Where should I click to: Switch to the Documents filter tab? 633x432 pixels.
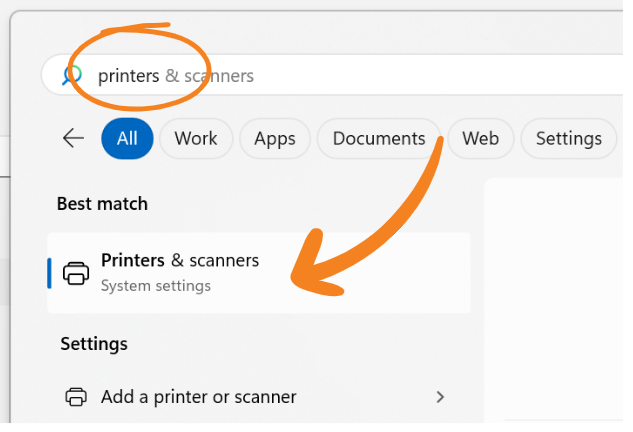(379, 138)
